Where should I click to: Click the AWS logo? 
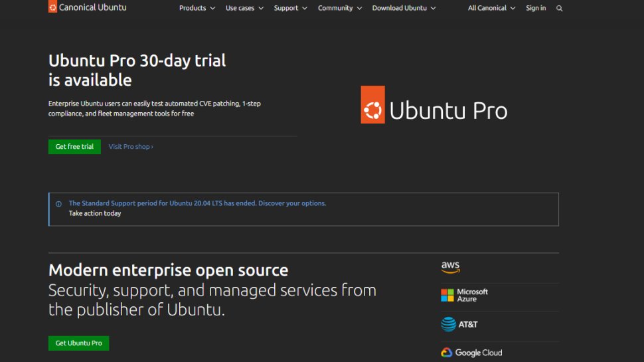(451, 267)
